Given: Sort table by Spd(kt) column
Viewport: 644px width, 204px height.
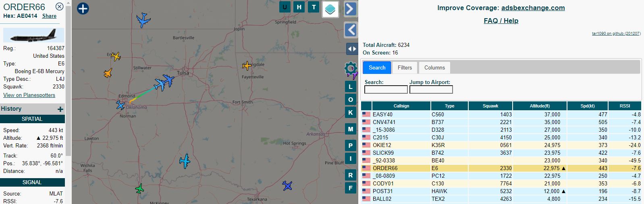Looking at the screenshot, I should pos(587,106).
